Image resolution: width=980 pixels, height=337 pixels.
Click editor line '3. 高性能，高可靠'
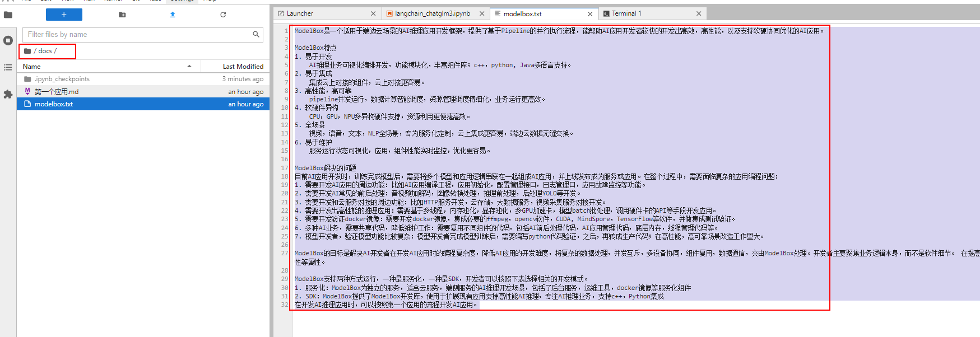323,91
